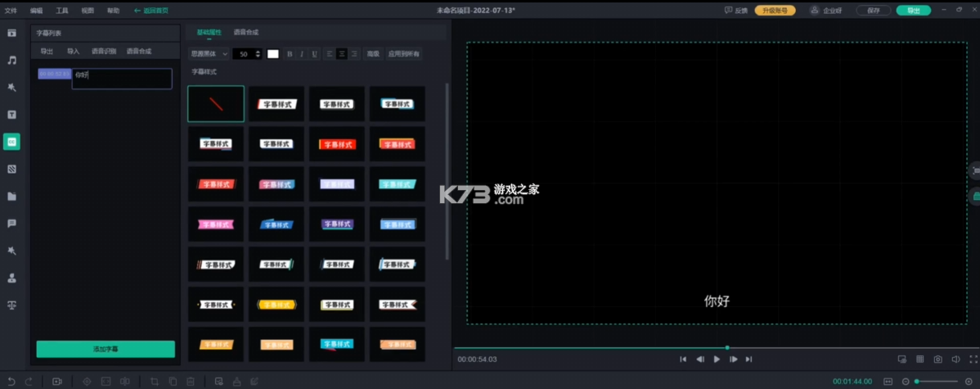This screenshot has height=389, width=980.
Task: Open the striped transitions sidebar icon
Action: (x=12, y=169)
